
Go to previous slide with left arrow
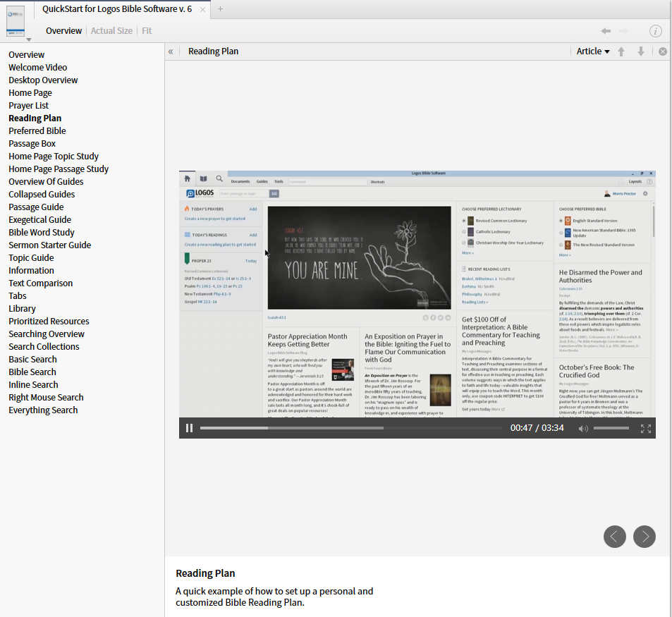pos(614,537)
